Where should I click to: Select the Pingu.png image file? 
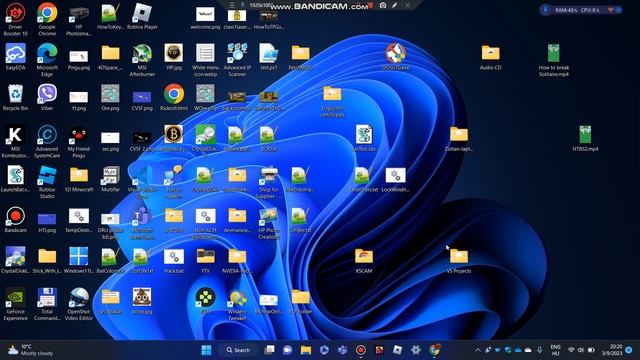point(79,60)
